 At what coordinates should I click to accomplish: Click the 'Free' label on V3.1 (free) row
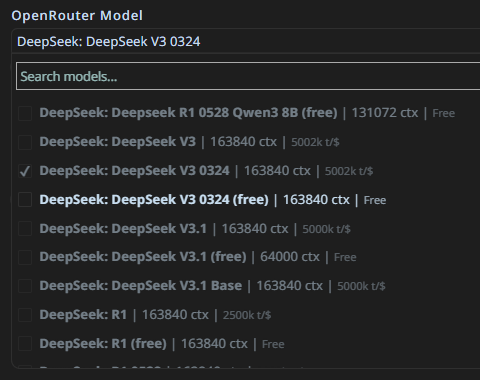(345, 257)
